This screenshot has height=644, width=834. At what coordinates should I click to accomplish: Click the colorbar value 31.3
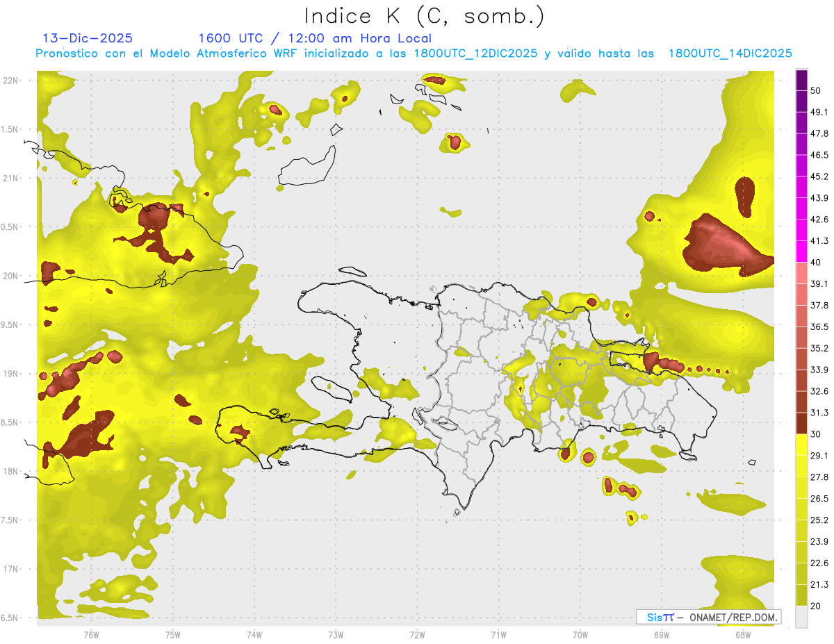(x=819, y=413)
